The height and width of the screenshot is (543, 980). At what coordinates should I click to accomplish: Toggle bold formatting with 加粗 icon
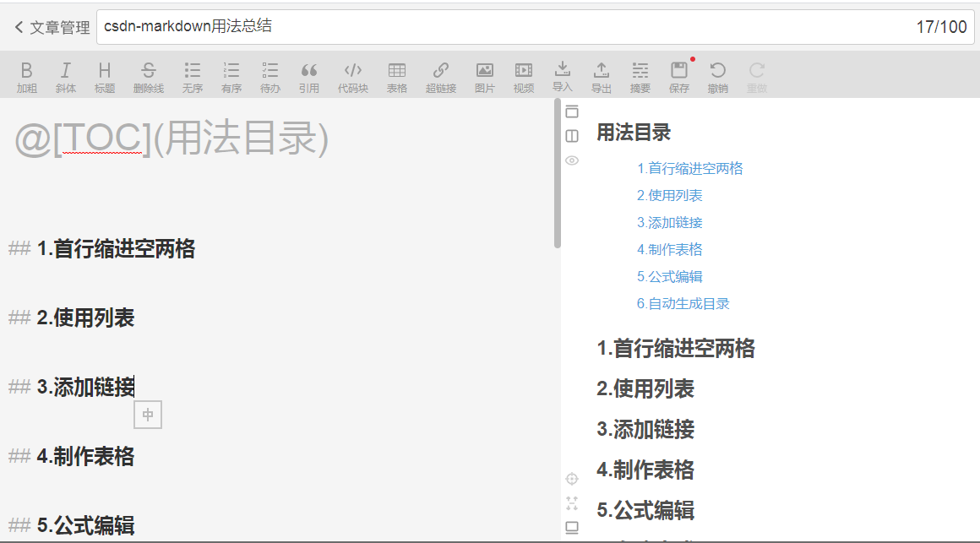pos(27,74)
